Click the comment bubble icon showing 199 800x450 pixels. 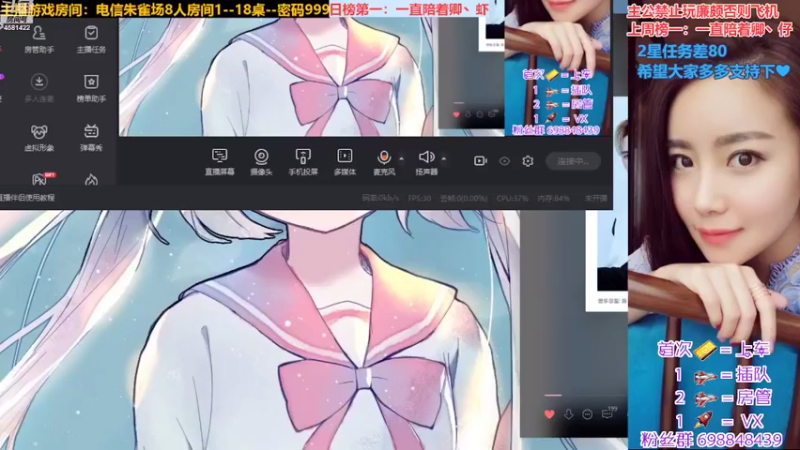pos(609,413)
